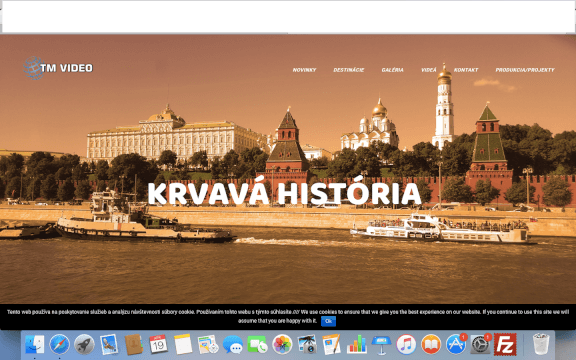Open the Novinky menu item

(304, 70)
